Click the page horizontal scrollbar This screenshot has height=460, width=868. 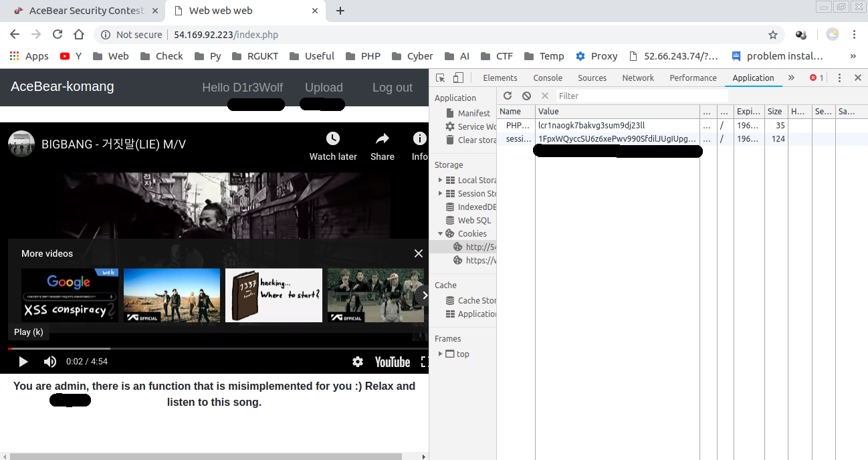[206, 456]
